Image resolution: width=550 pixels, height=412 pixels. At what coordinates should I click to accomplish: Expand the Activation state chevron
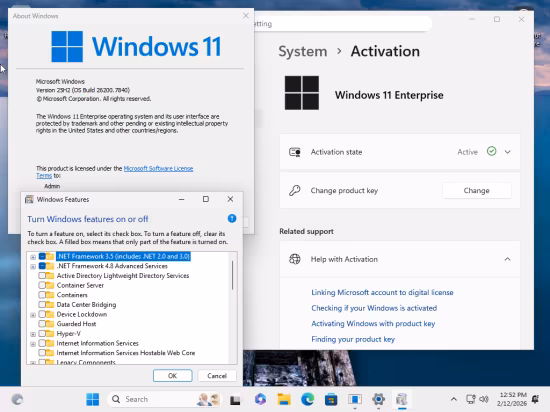(x=508, y=152)
